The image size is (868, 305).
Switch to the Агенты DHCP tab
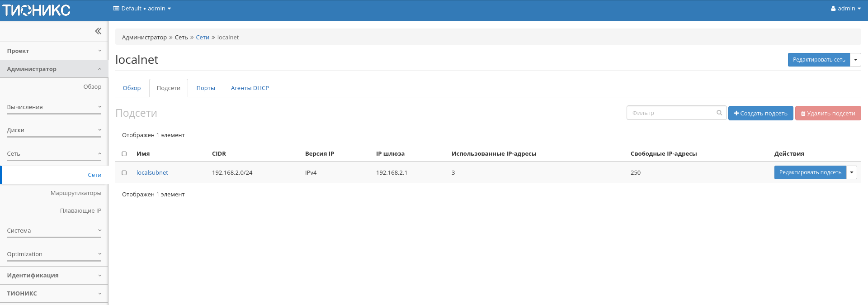pos(250,88)
